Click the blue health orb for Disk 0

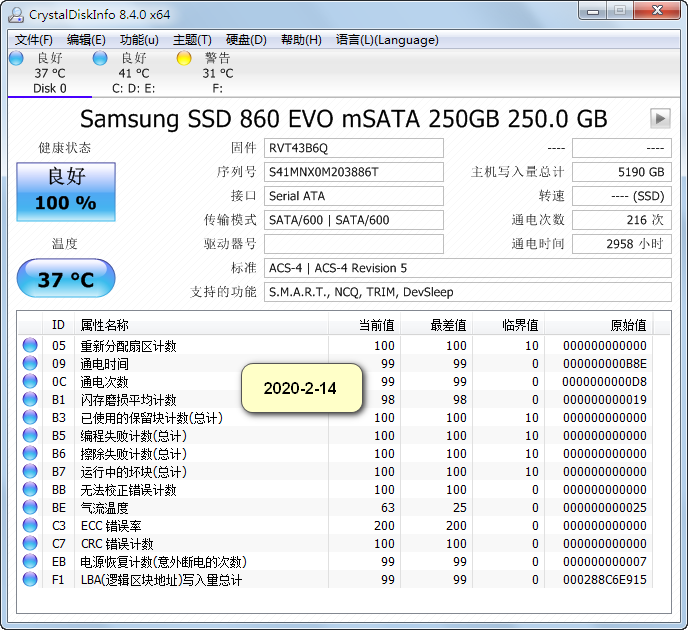pyautogui.click(x=16, y=58)
